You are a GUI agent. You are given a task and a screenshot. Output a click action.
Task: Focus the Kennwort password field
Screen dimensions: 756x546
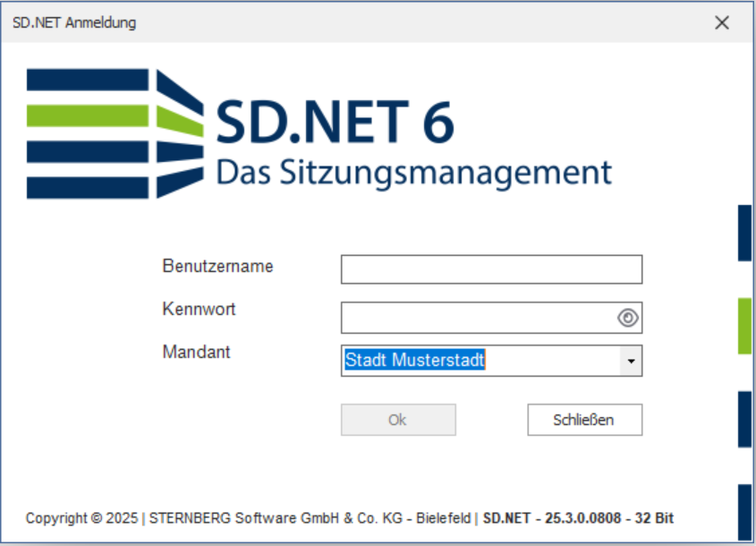coord(479,318)
